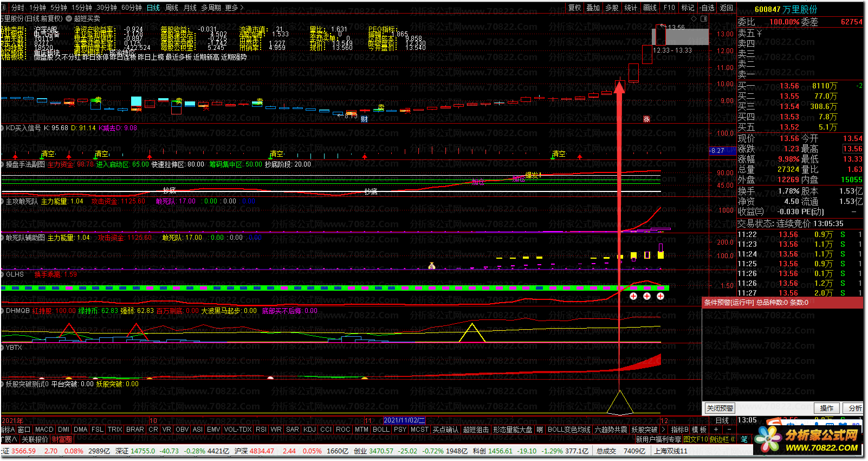Toggle -自选 watchlist removal
This screenshot has height=461, width=868.
[x=707, y=8]
